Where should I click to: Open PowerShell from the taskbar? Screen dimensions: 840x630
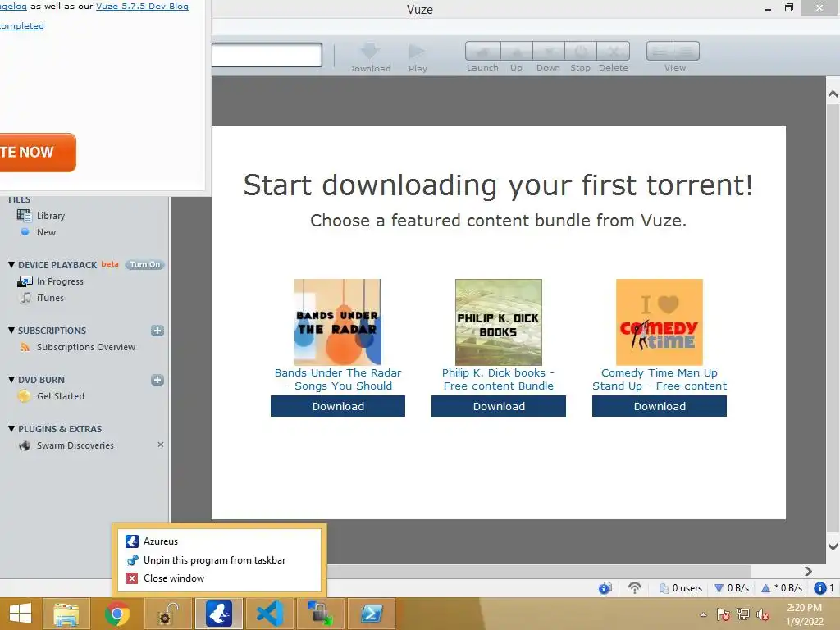coord(372,614)
